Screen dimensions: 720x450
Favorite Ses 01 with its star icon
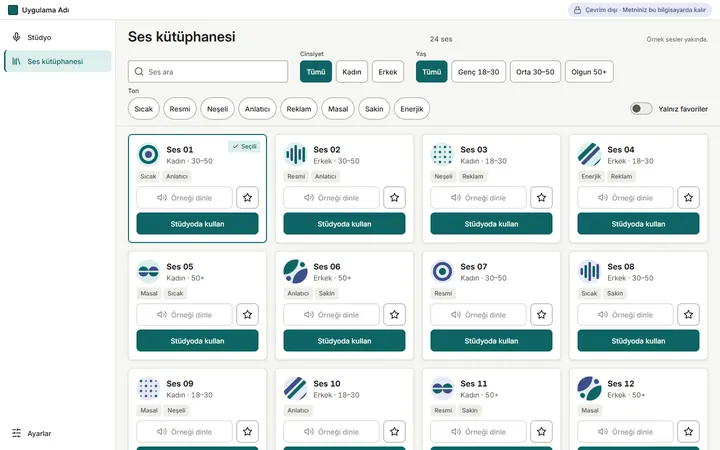pos(248,197)
